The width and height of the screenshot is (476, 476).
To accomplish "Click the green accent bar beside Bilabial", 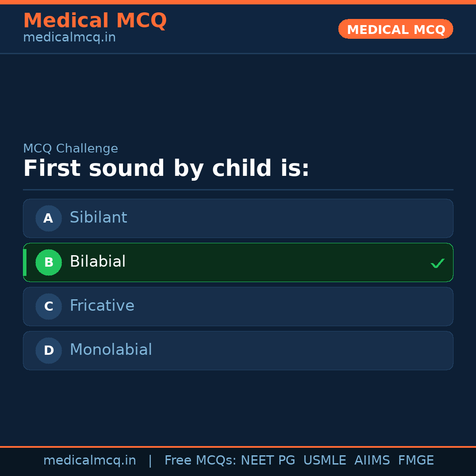I will [25, 262].
